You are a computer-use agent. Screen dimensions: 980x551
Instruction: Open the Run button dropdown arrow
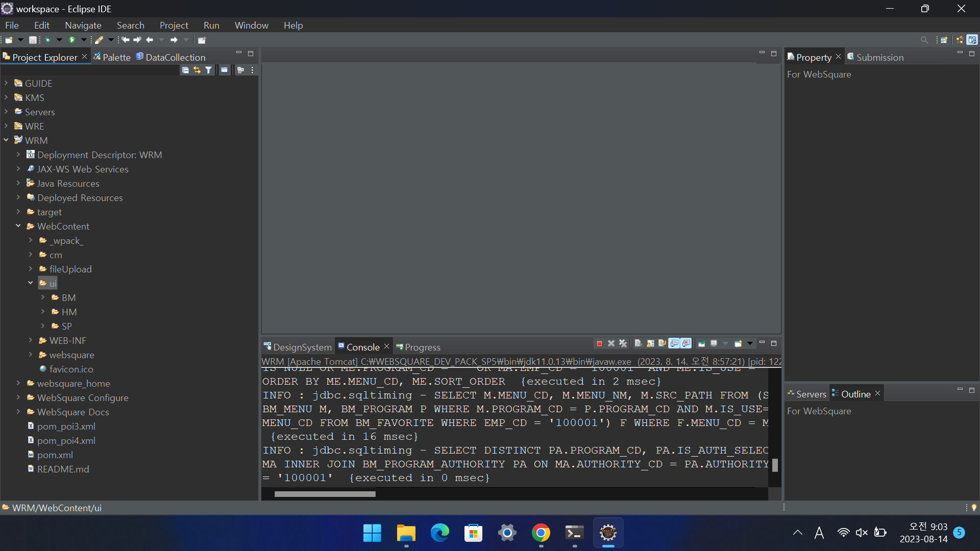pyautogui.click(x=84, y=40)
